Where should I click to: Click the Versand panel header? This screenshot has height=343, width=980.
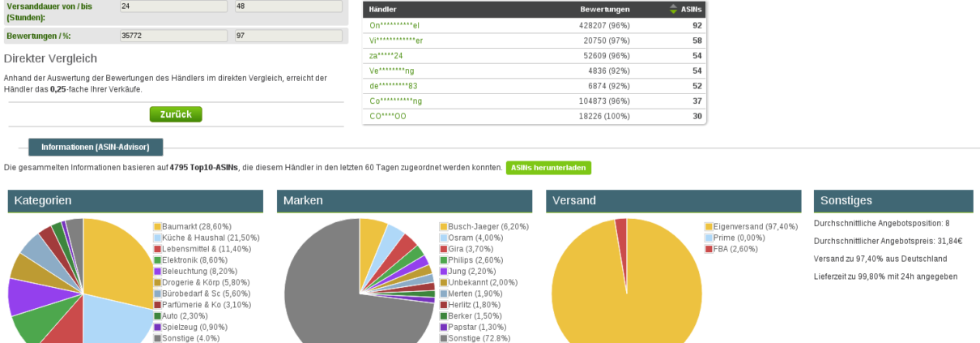[x=674, y=200]
